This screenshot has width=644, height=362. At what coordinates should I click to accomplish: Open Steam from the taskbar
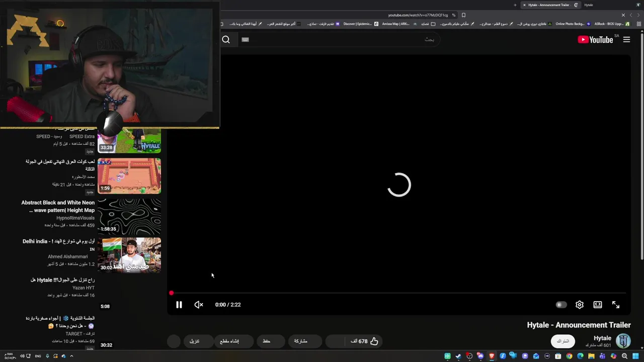458,356
